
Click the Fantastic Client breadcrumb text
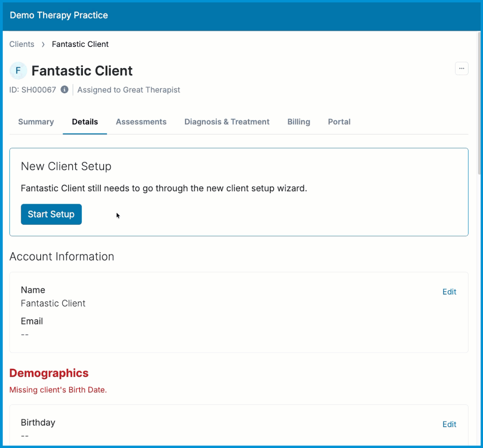pyautogui.click(x=80, y=44)
